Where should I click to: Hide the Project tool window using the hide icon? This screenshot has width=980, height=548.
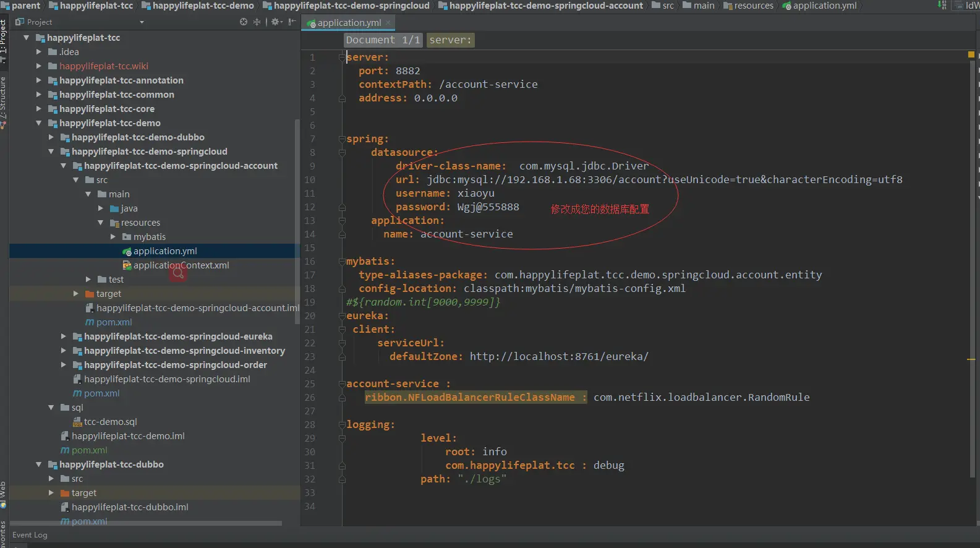(x=292, y=22)
